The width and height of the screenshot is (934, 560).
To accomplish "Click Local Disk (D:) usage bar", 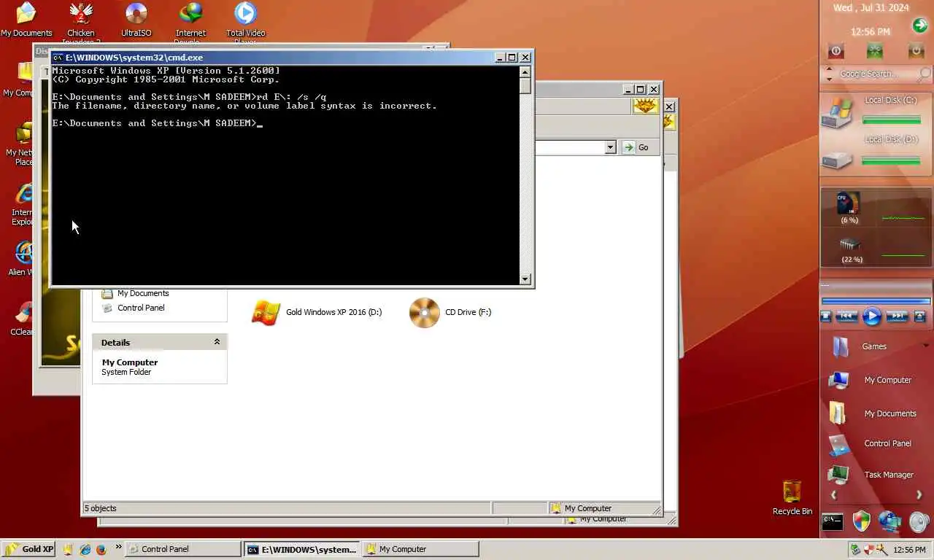I will [891, 160].
